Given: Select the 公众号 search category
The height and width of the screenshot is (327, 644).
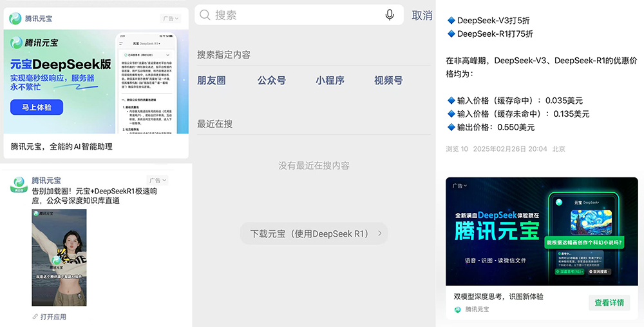Looking at the screenshot, I should pyautogui.click(x=272, y=80).
